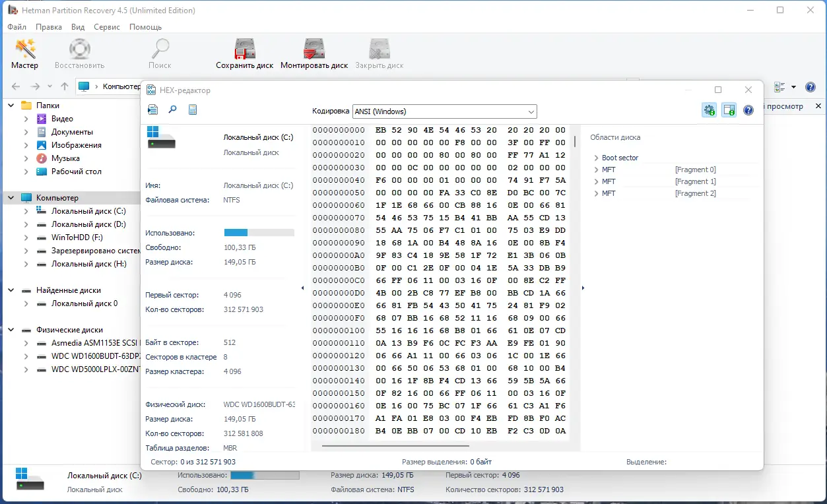Image resolution: width=827 pixels, height=504 pixels.
Task: Click the Поиск magnifier toolbar icon
Action: [160, 54]
